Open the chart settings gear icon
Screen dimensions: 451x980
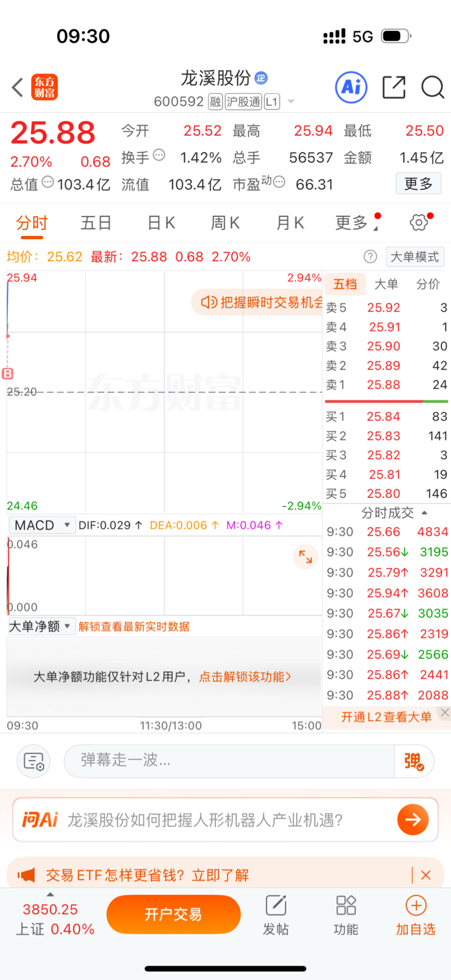coord(419,222)
